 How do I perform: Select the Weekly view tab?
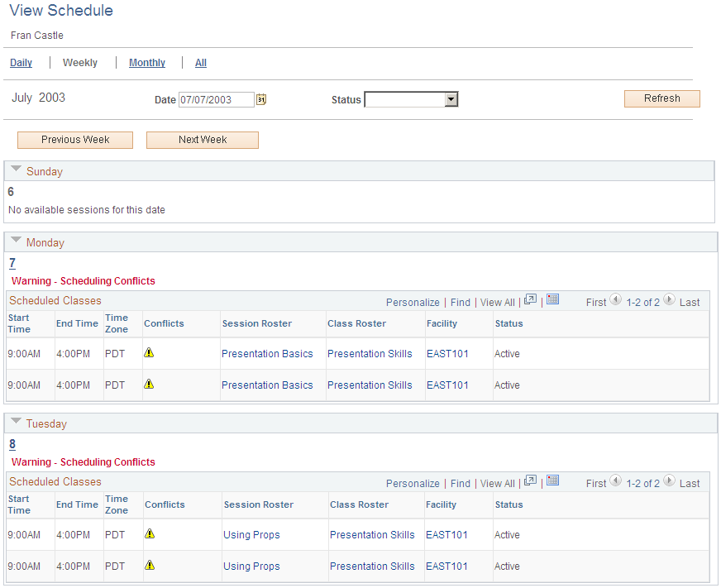[80, 63]
